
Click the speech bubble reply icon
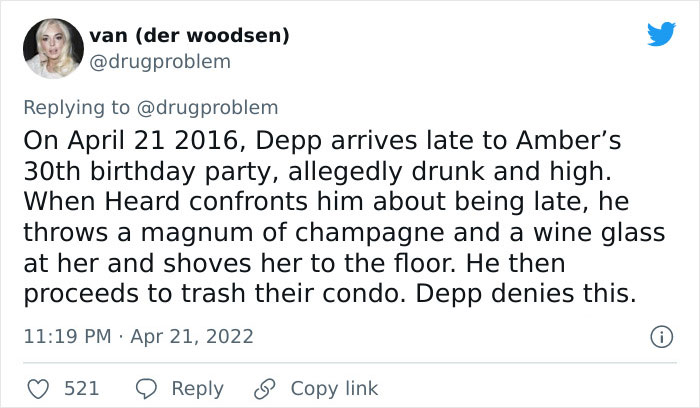pos(146,388)
